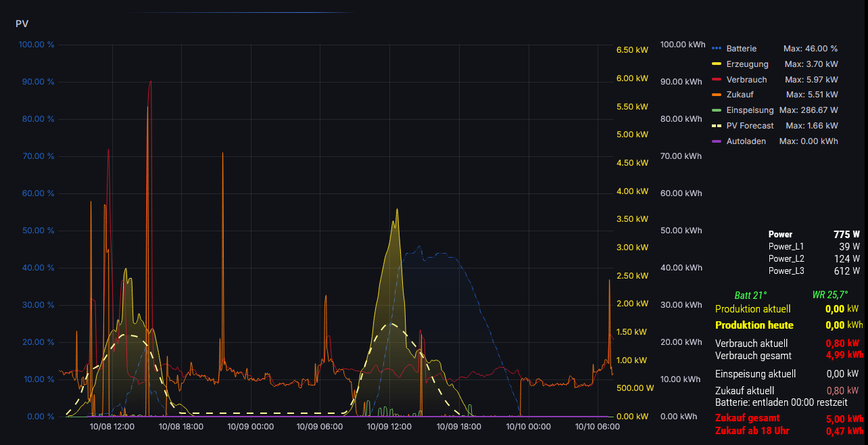The width and height of the screenshot is (868, 445).
Task: Open the PV panel title menu
Action: click(x=22, y=24)
